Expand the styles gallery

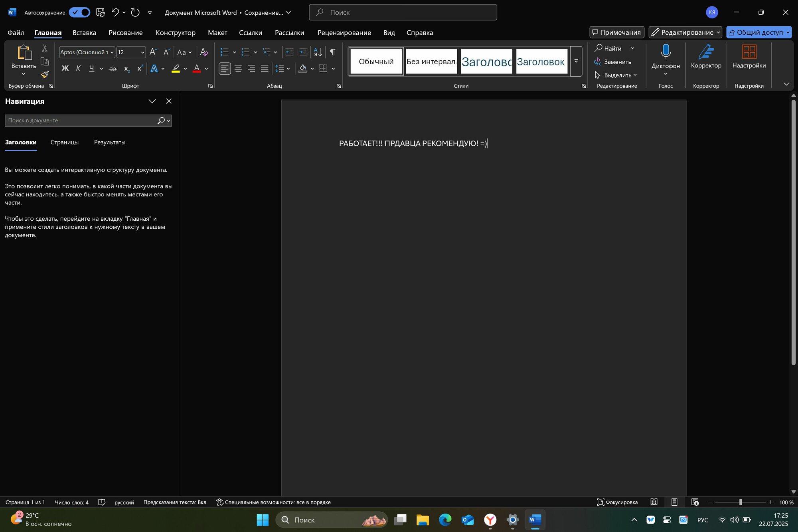pyautogui.click(x=576, y=61)
